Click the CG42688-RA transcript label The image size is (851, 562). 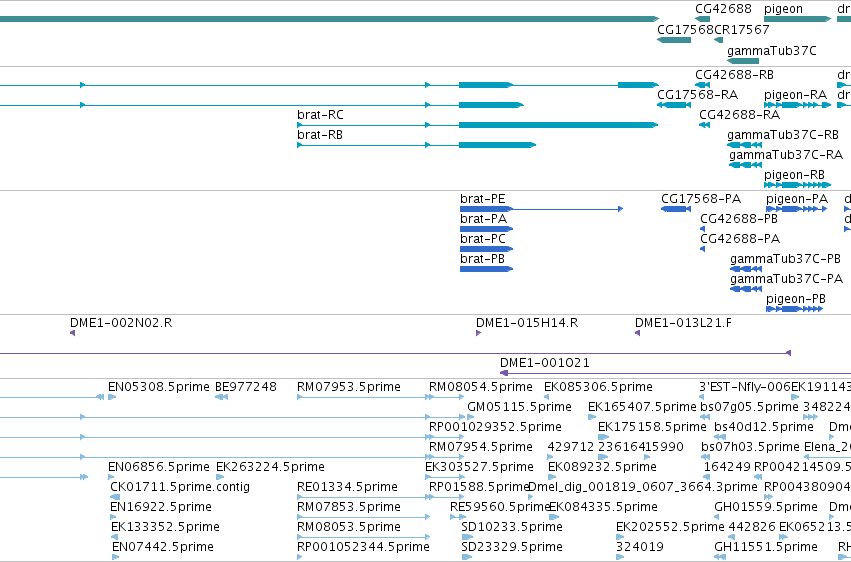739,115
